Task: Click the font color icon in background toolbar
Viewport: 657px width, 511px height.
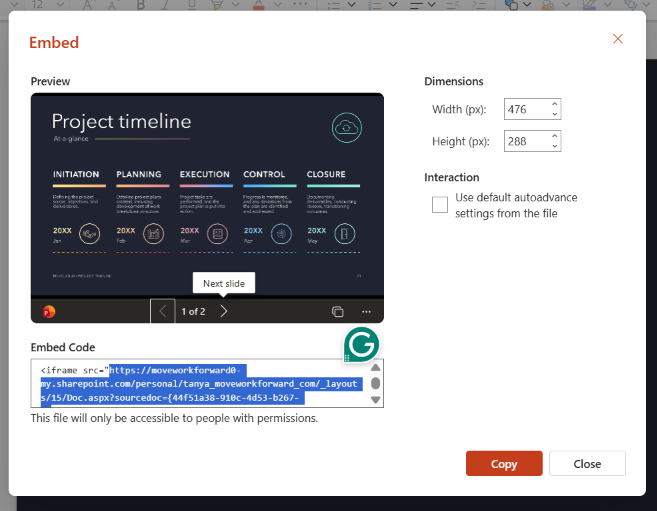Action: click(259, 5)
